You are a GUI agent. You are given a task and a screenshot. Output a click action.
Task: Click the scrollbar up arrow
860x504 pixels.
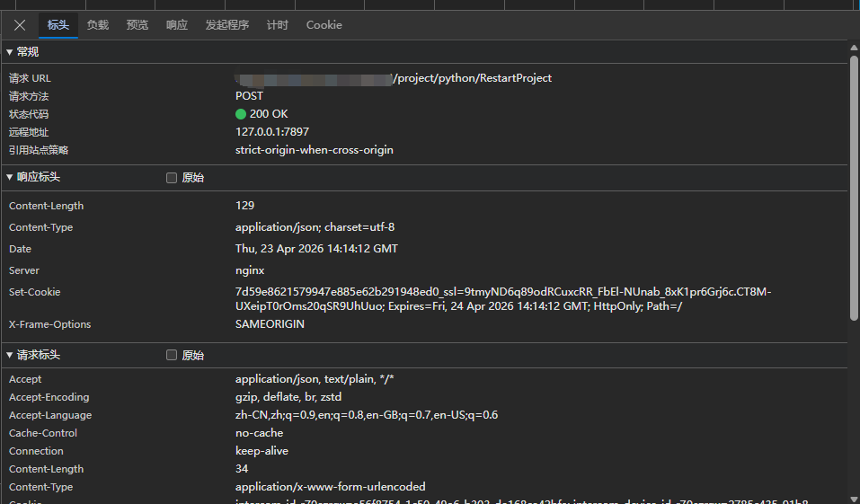(x=854, y=46)
